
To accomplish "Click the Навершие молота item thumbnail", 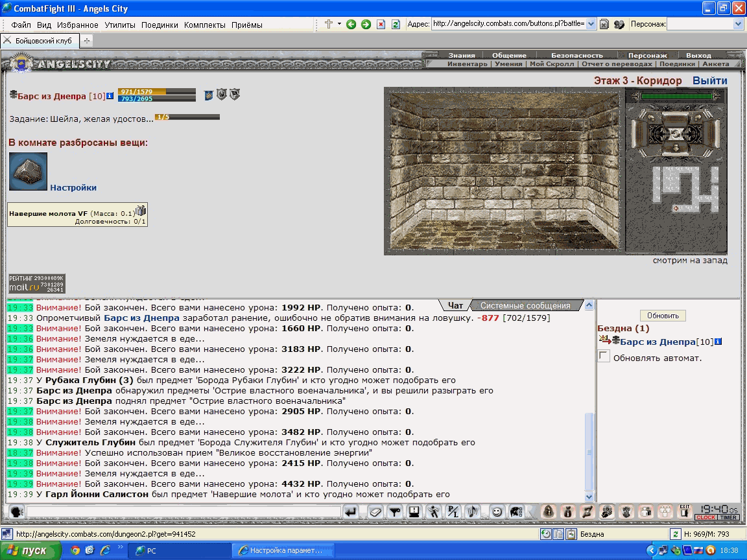I will click(28, 171).
